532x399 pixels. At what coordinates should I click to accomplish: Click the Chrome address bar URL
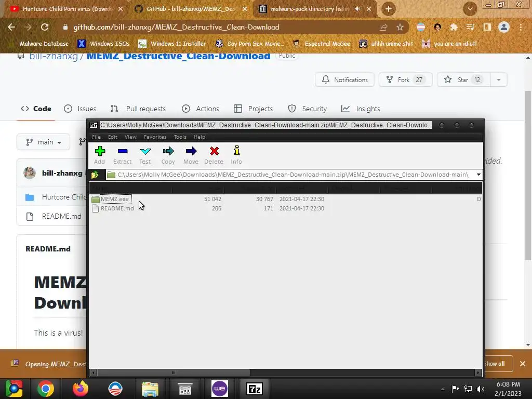(x=177, y=27)
